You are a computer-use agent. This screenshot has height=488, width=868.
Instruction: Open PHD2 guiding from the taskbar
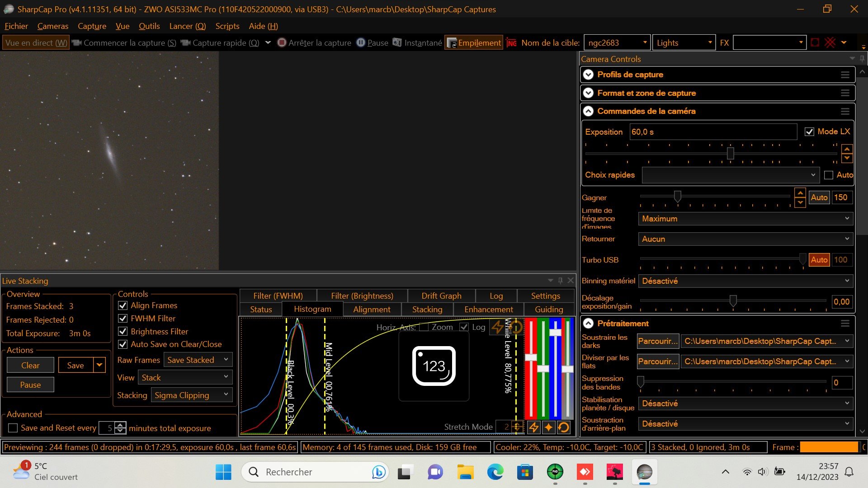(x=555, y=472)
